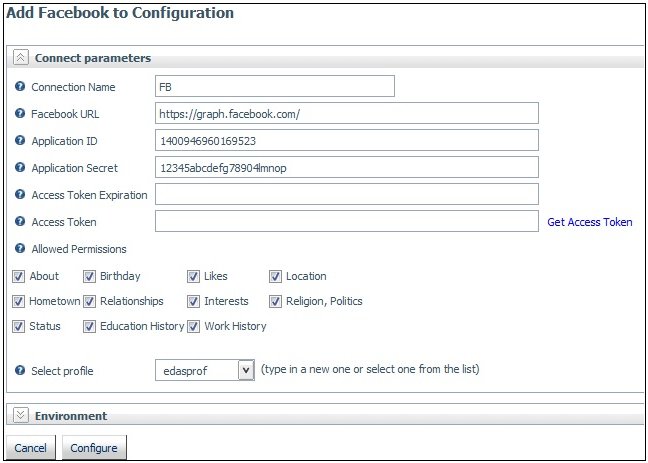Focus the Access Token input field
Image resolution: width=648 pixels, height=463 pixels.
pyautogui.click(x=347, y=221)
